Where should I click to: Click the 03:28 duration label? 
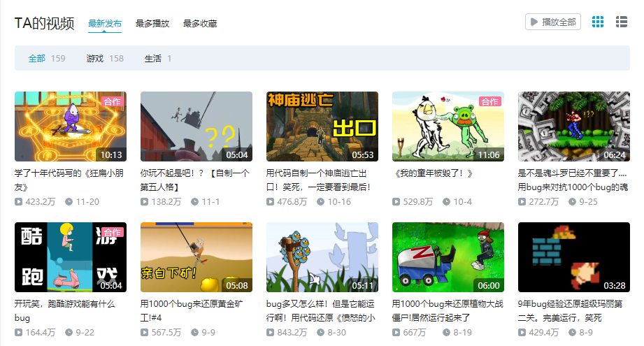(x=615, y=286)
